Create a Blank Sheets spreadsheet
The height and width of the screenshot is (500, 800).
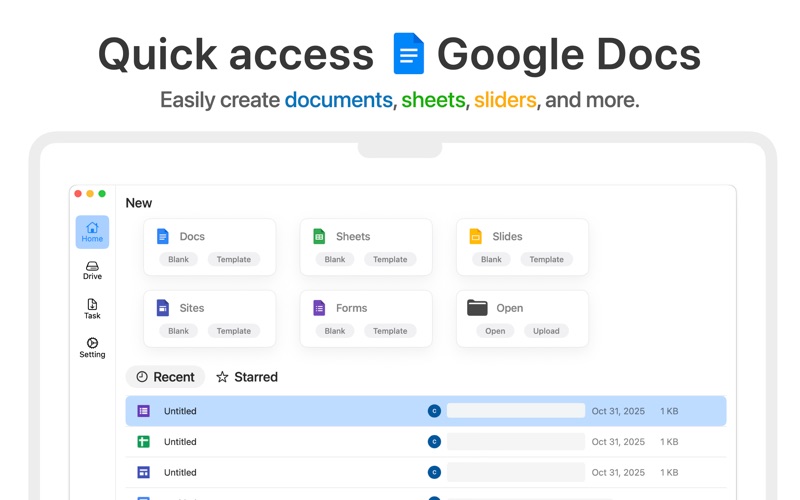click(335, 259)
